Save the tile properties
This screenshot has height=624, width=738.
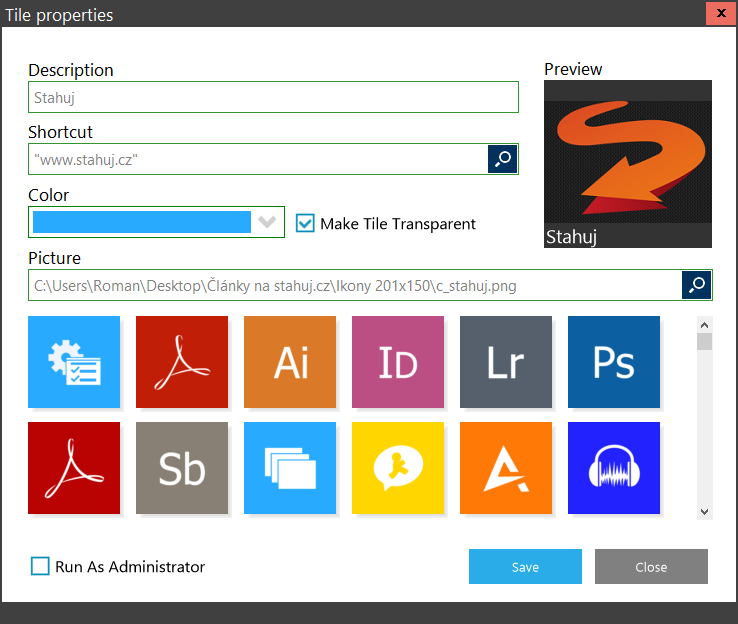coord(525,567)
